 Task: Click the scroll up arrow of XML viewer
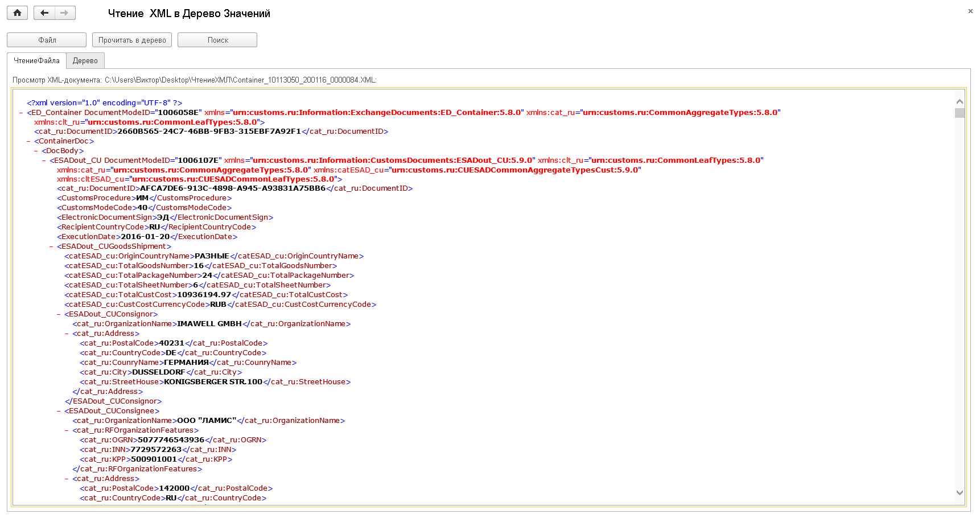point(960,101)
